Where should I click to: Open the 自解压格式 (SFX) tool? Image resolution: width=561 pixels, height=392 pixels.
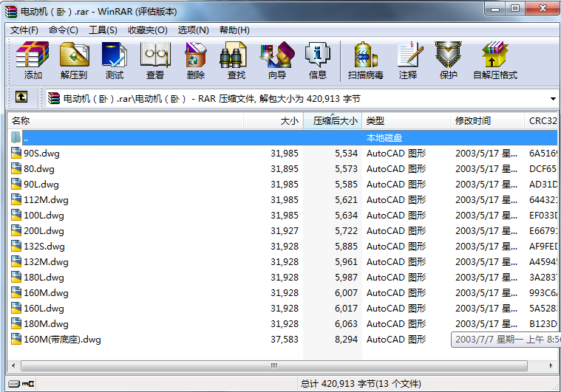tap(494, 60)
